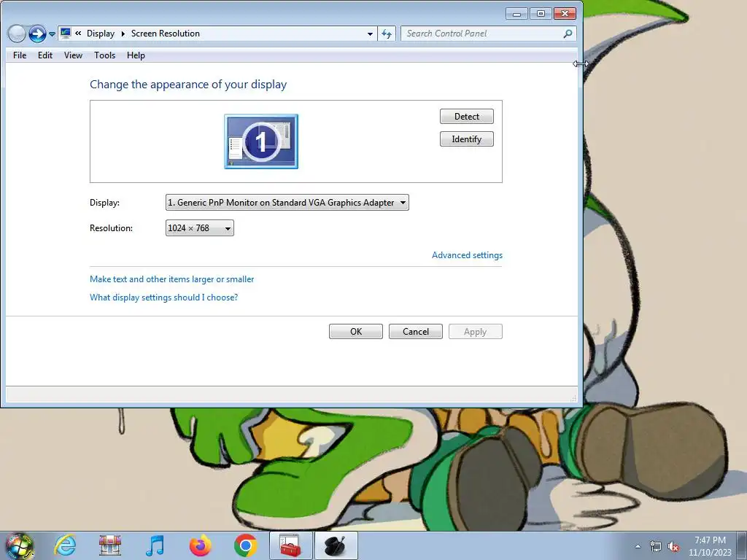Click the Forward navigation arrow
747x560 pixels.
pos(37,34)
